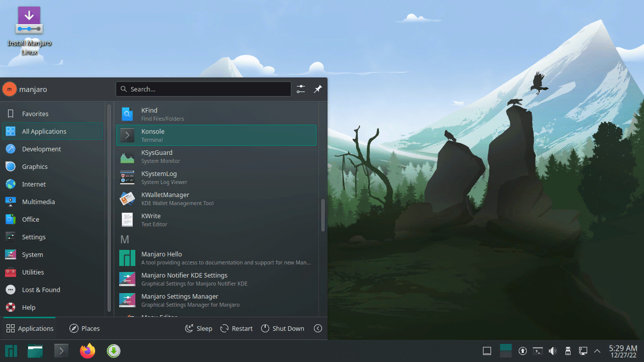Screen dimensions: 644x362
Task: Expand more power options arrow
Action: pyautogui.click(x=318, y=328)
